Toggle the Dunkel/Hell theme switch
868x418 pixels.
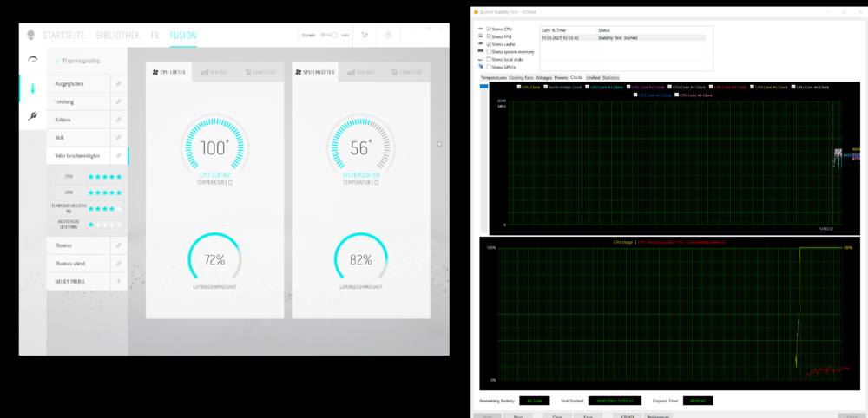(328, 36)
